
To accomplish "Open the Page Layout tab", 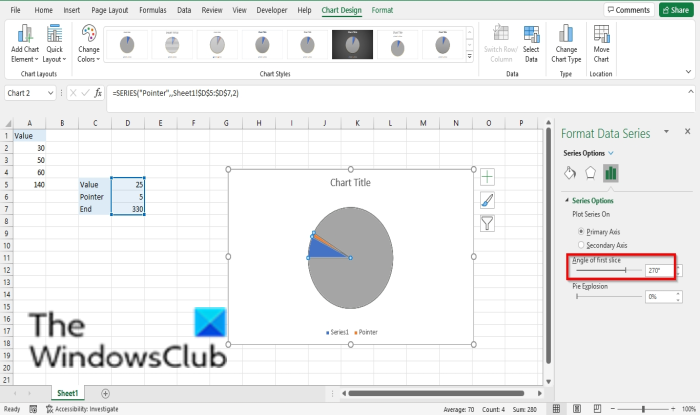I will pos(109,10).
